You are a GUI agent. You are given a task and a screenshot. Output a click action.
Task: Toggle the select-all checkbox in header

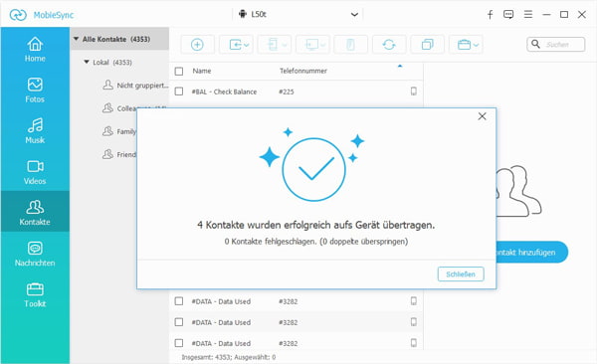tap(179, 71)
